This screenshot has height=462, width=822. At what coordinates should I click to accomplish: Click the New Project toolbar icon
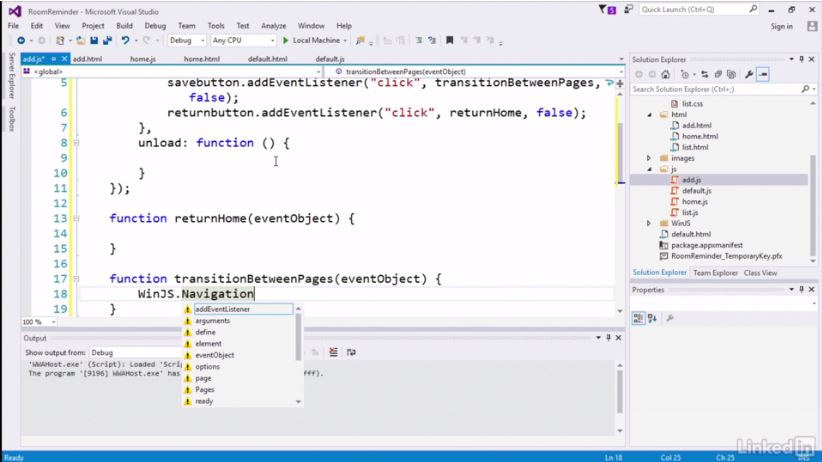click(60, 40)
